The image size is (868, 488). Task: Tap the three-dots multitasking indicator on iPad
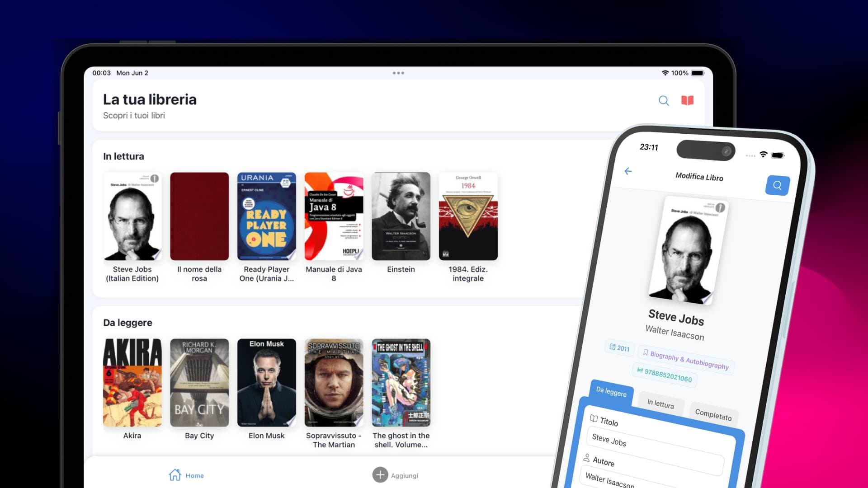[398, 73]
